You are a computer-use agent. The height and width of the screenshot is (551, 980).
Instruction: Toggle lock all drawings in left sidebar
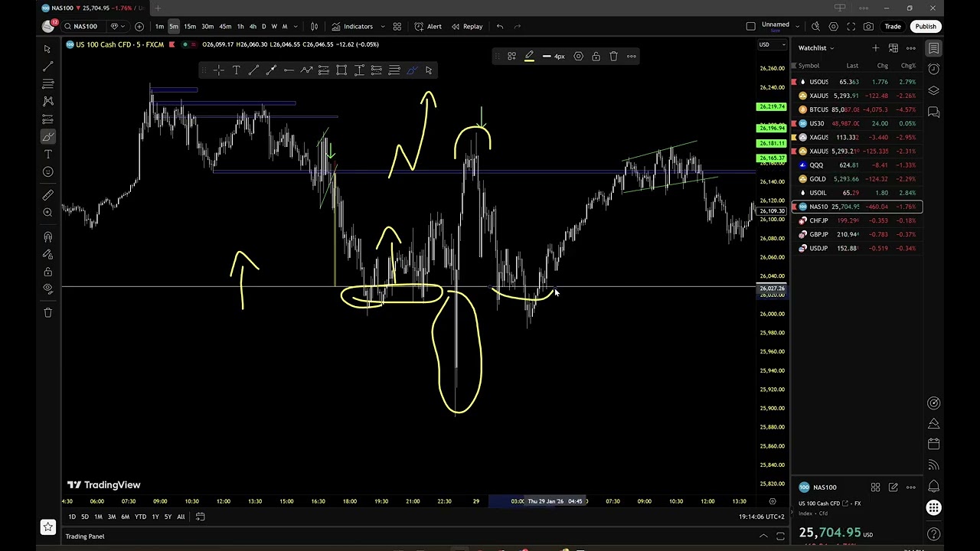pos(47,272)
